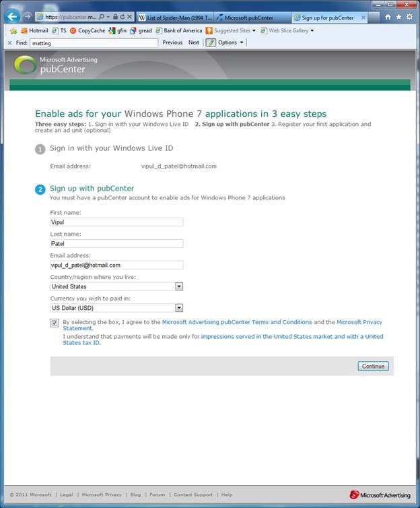This screenshot has height=508, width=420.
Task: Expand the Suggested Sites dropdown
Action: point(254,30)
